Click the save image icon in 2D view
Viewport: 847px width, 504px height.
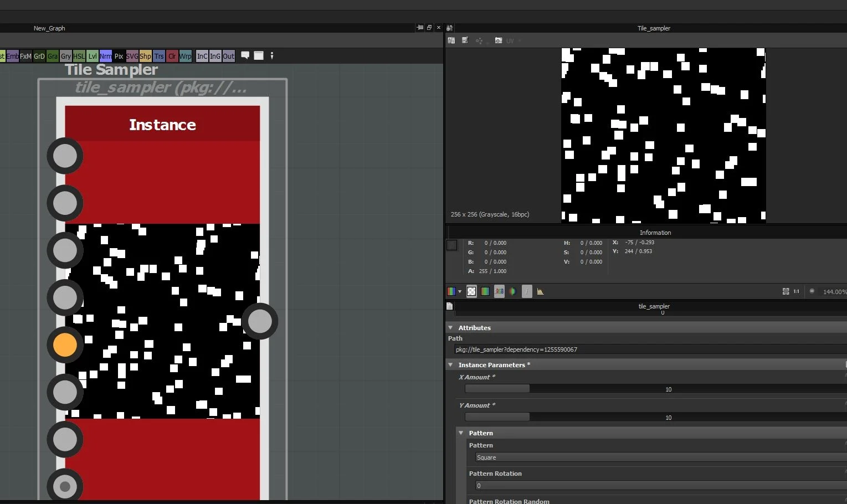click(465, 40)
